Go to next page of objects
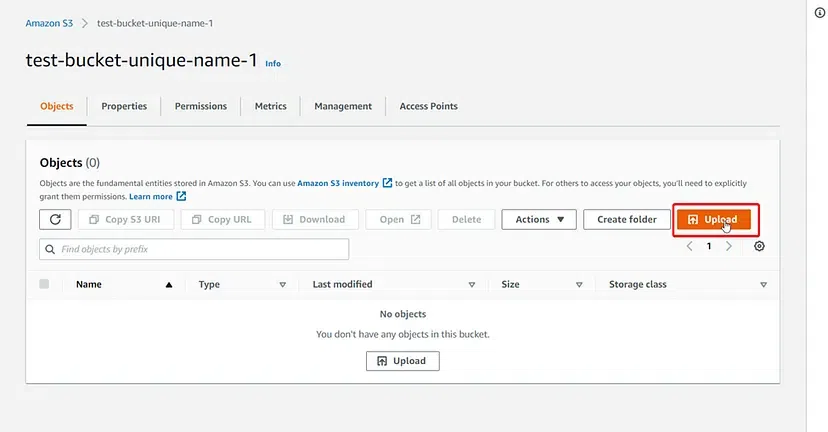The image size is (828, 432). [x=728, y=246]
